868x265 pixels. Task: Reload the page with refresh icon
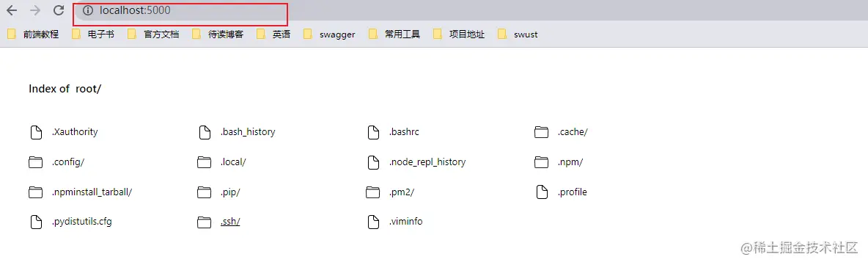pyautogui.click(x=58, y=10)
